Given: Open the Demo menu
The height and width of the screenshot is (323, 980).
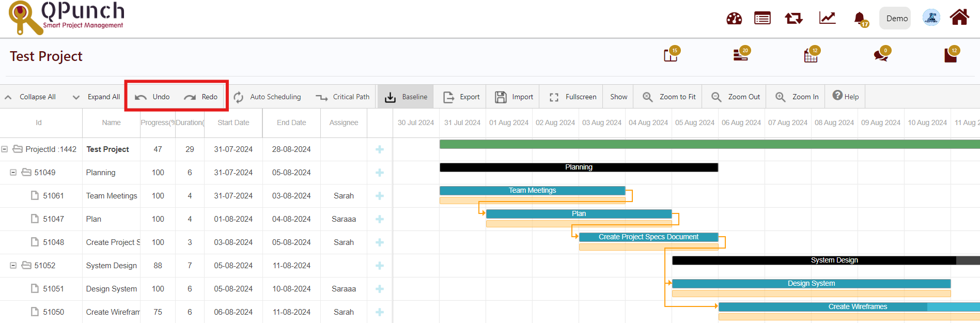Looking at the screenshot, I should (x=896, y=19).
